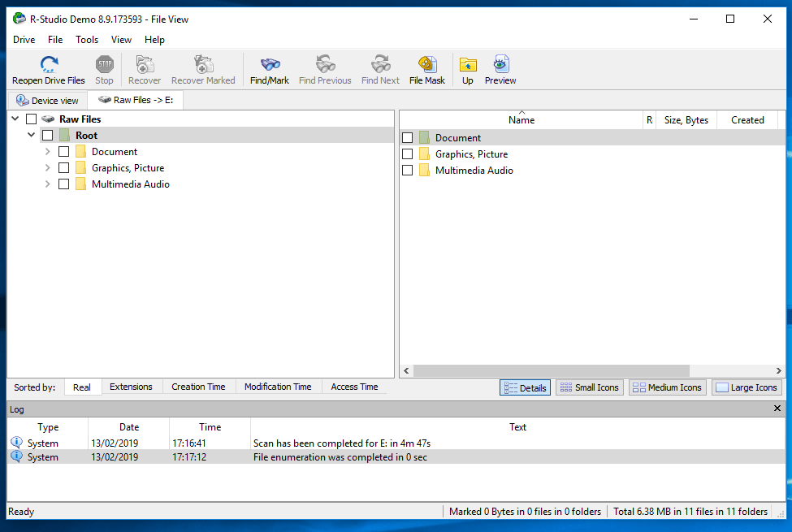Image resolution: width=792 pixels, height=532 pixels.
Task: Select the Raw Files -> E: tab
Action: [136, 100]
